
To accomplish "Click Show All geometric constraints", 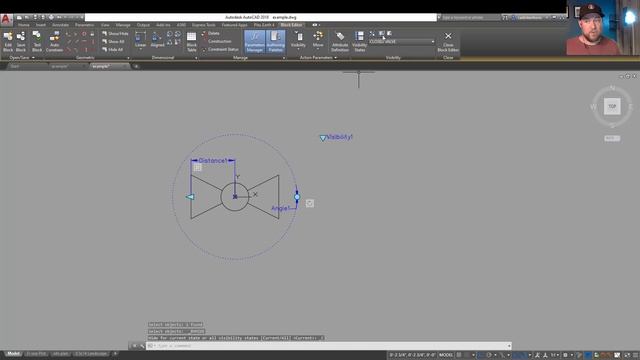I will 113,42.
